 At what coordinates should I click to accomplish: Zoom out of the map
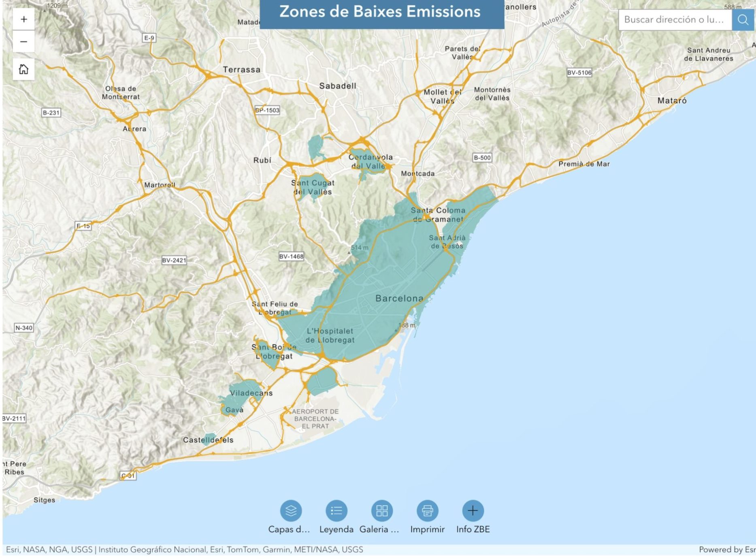[24, 42]
